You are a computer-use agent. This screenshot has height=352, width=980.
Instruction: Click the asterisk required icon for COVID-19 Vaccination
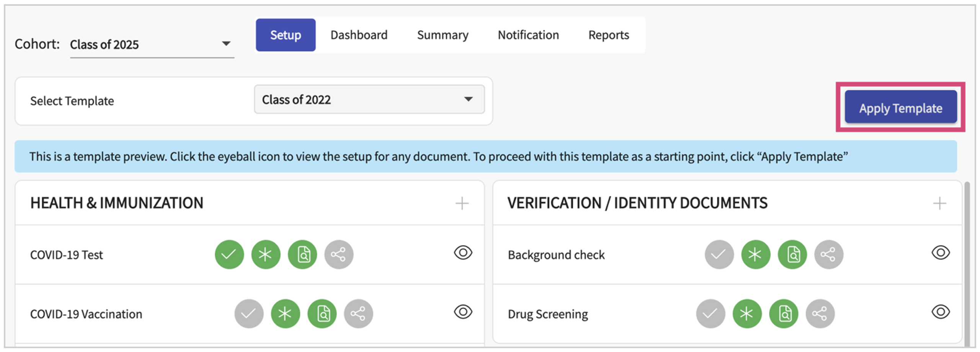tap(285, 314)
